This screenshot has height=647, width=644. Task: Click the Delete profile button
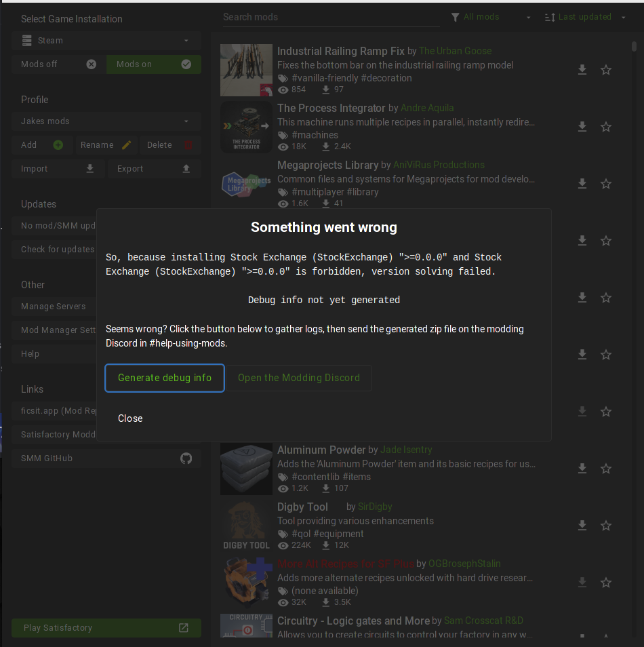pos(170,145)
